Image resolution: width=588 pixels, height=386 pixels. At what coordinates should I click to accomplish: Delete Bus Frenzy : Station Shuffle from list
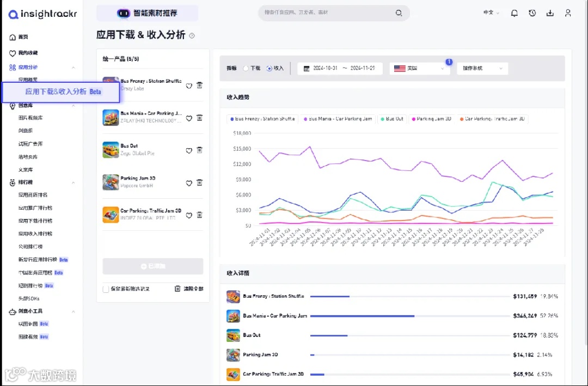click(x=200, y=85)
